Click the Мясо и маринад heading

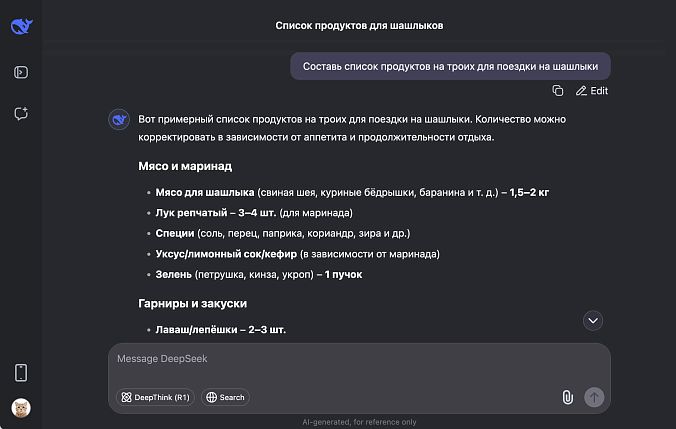pyautogui.click(x=185, y=166)
